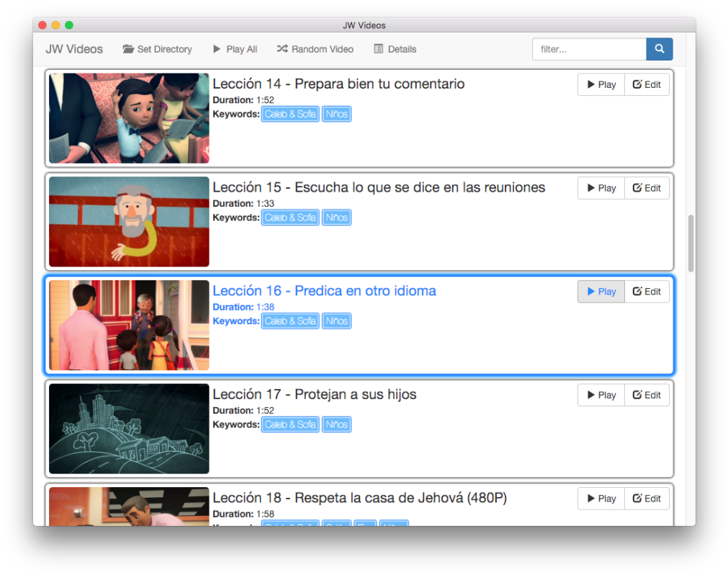Click the magnifying glass search button
This screenshot has height=575, width=728.
click(x=659, y=49)
